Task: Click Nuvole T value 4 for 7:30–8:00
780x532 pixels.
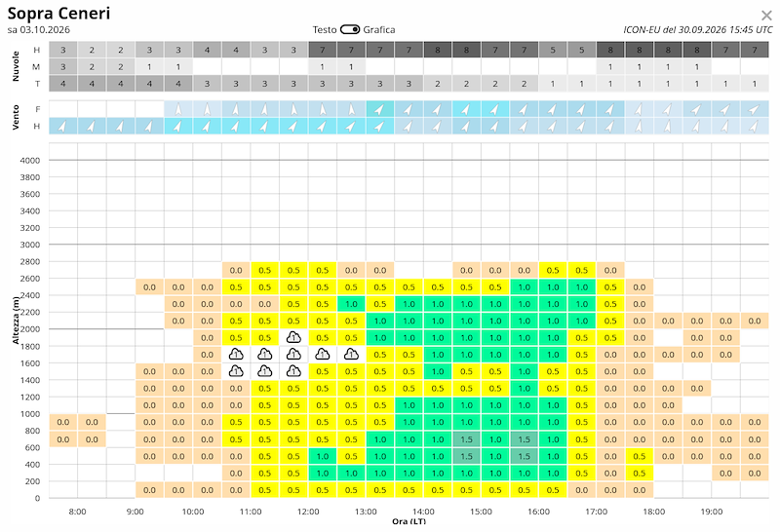Action: click(62, 84)
